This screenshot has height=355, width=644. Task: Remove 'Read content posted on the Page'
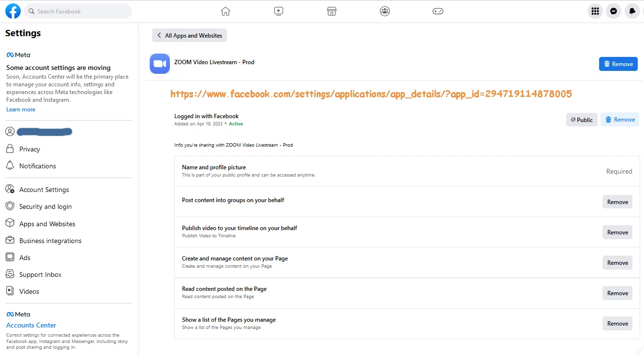617,293
